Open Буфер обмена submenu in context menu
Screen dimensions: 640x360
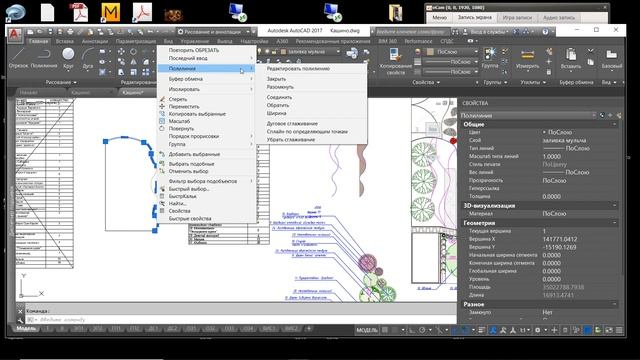point(206,79)
